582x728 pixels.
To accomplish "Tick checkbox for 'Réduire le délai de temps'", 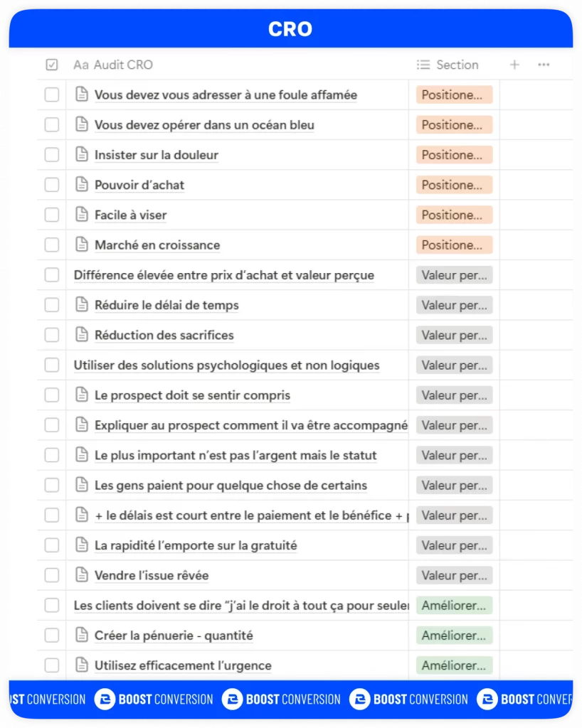I will coord(52,305).
